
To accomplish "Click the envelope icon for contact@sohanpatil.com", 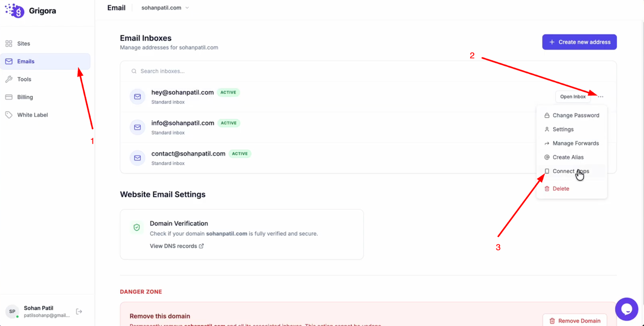I will pos(137,158).
